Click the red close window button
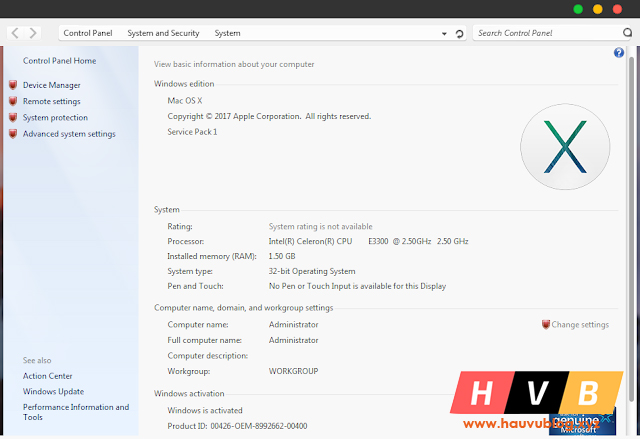This screenshot has width=640, height=439. [617, 9]
